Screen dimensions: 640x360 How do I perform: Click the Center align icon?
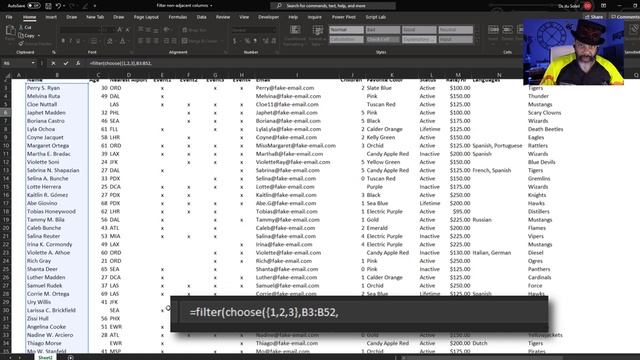click(x=148, y=41)
